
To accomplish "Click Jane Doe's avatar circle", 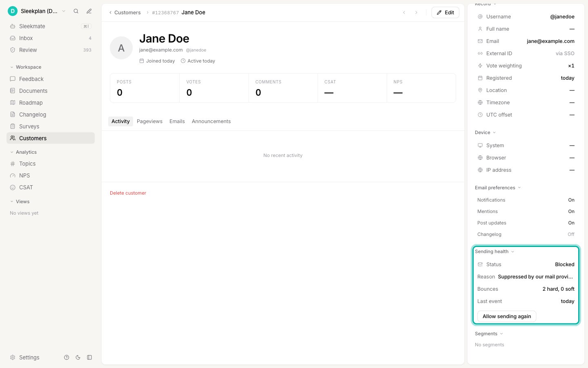I will point(121,48).
